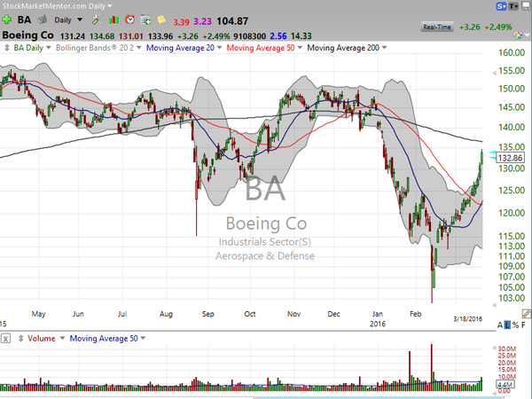Click the pencil drawing tools icon
Viewport: 532px width, 399px height.
[x=526, y=313]
